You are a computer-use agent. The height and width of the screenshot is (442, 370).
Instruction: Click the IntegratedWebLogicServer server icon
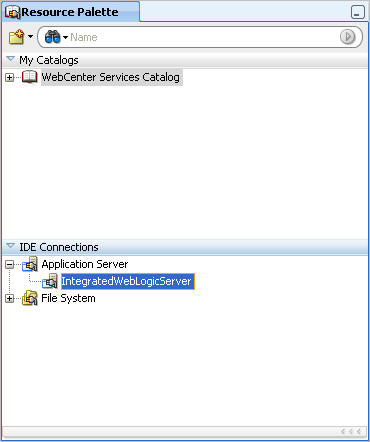(x=50, y=281)
